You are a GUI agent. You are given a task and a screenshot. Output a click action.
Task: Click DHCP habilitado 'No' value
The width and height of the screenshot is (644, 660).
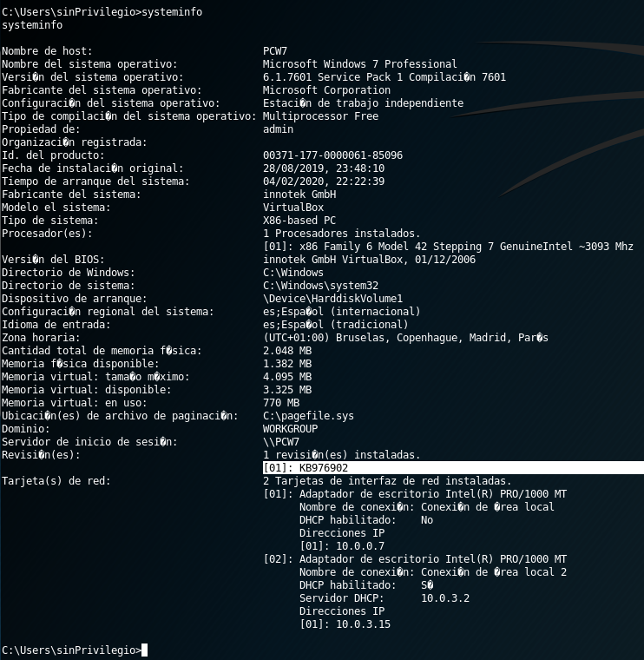[x=427, y=520]
